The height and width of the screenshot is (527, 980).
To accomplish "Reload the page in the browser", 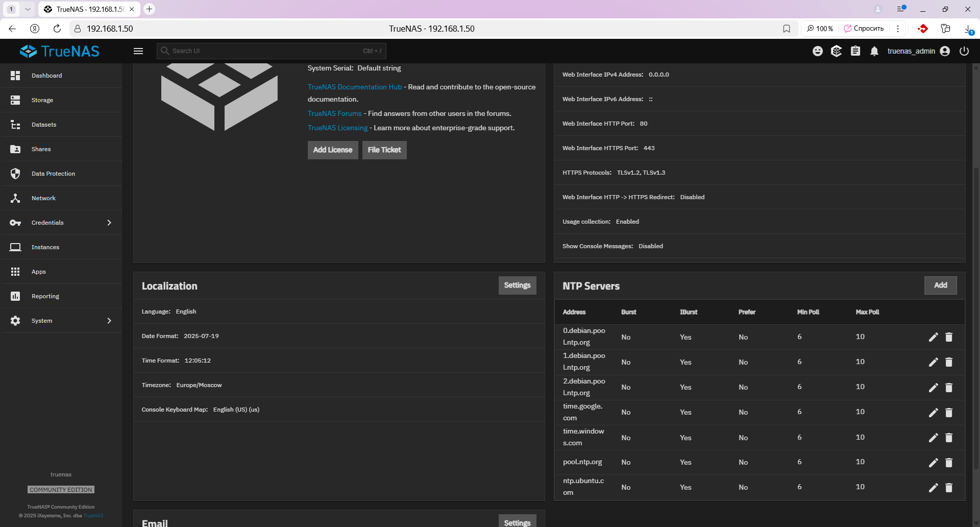I will [57, 29].
